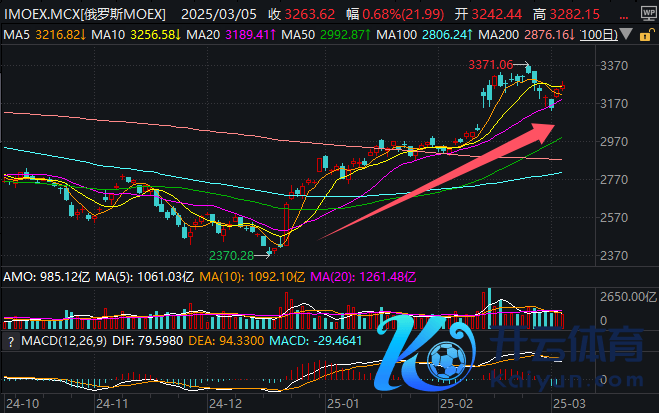Screen dimensions: 659x413
Task: Click the red upward trend arrow
Action: [x=440, y=176]
